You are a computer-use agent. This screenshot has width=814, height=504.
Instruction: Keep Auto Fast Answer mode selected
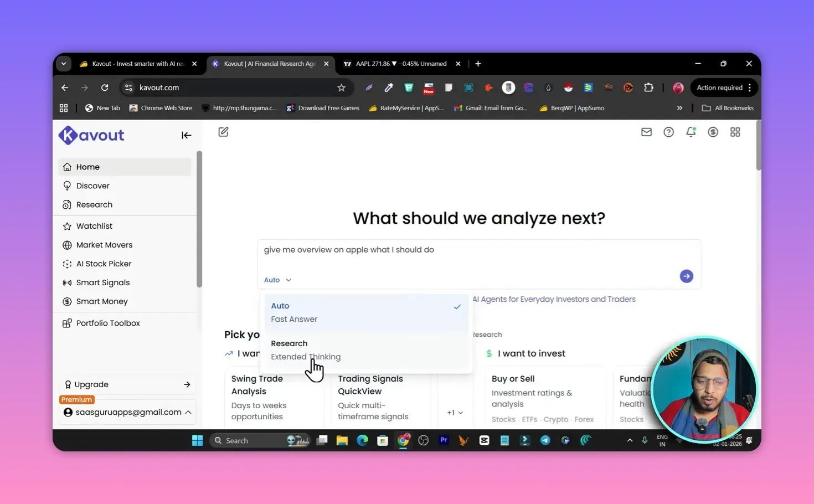coord(294,312)
